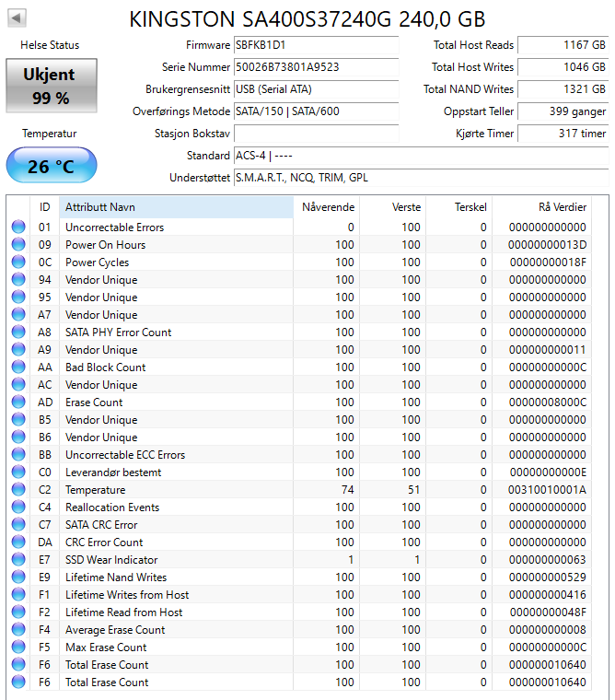This screenshot has height=700, width=615.
Task: Select the Power On Hours attribute name
Action: 105,245
